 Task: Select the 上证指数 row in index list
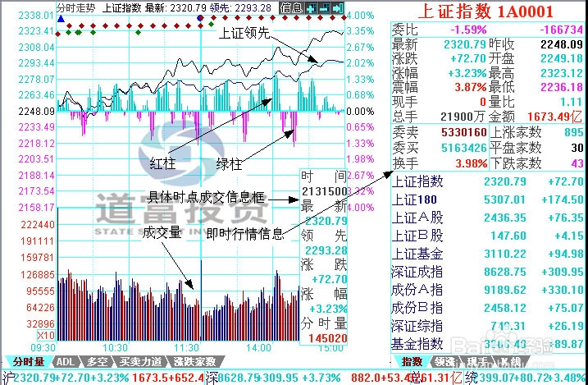[487, 182]
